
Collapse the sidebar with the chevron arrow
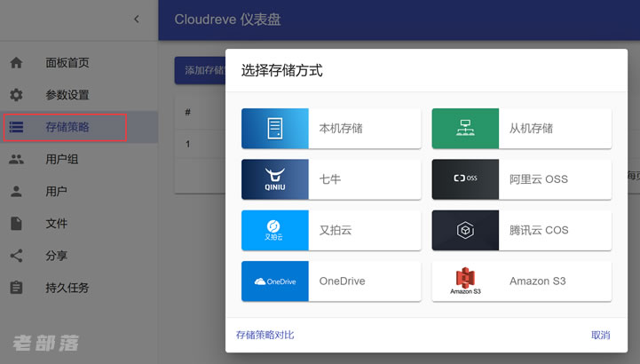pyautogui.click(x=137, y=20)
